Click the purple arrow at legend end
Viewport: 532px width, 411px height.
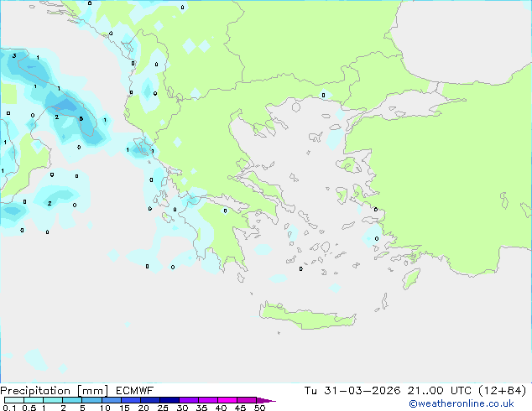pyautogui.click(x=266, y=400)
